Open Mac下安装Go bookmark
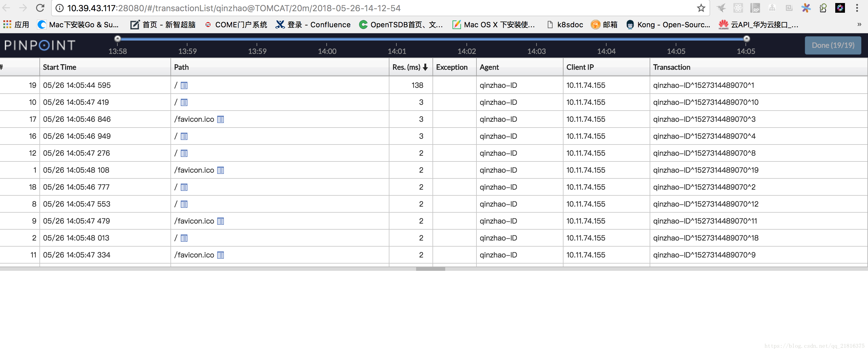The image size is (868, 352). coord(78,25)
